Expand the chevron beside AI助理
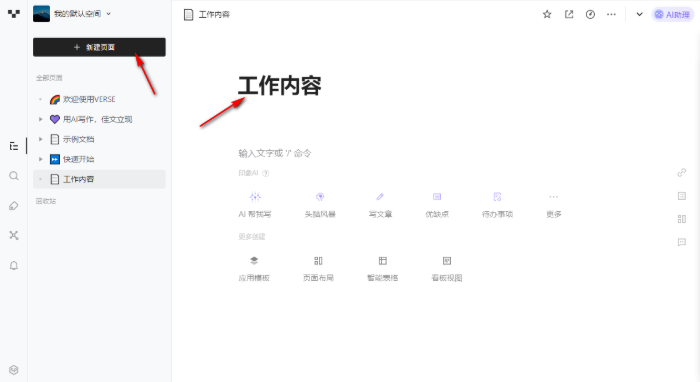The height and width of the screenshot is (382, 700). (x=639, y=14)
